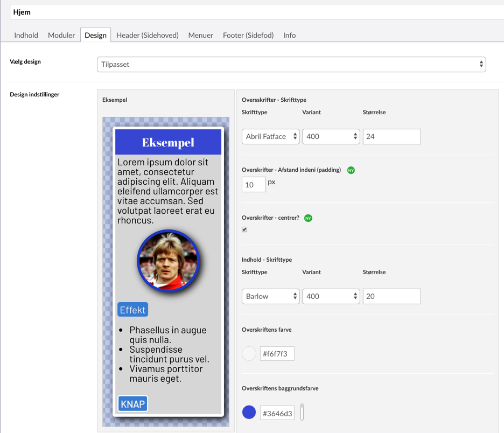Image resolution: width=504 pixels, height=433 pixels.
Task: Open the heading font Variant 400 dropdown
Action: pyautogui.click(x=331, y=137)
